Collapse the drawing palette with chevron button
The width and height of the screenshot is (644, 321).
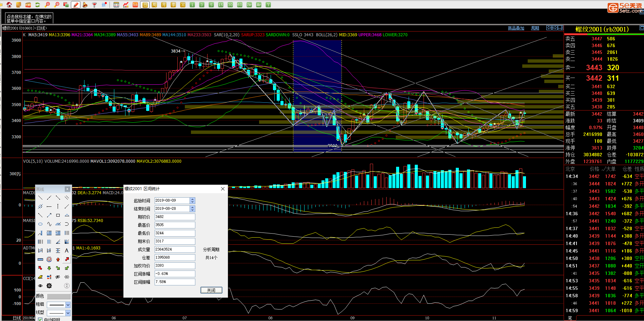point(67,286)
